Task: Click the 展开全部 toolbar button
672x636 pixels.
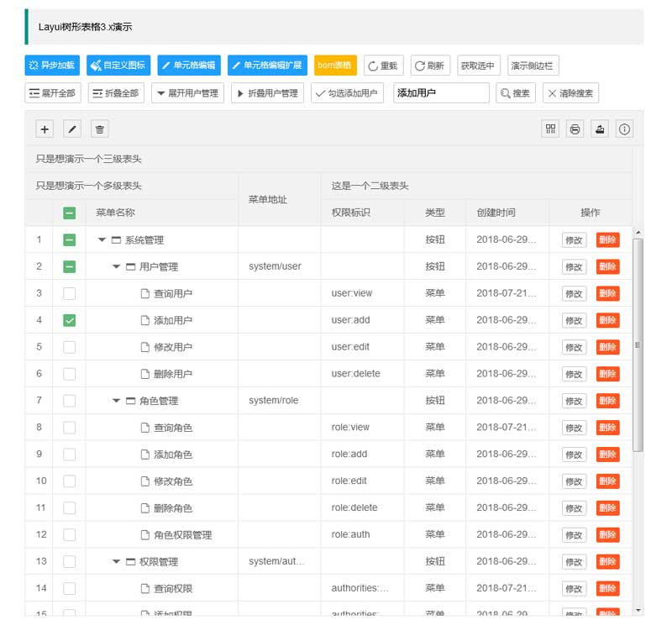Action: tap(54, 93)
